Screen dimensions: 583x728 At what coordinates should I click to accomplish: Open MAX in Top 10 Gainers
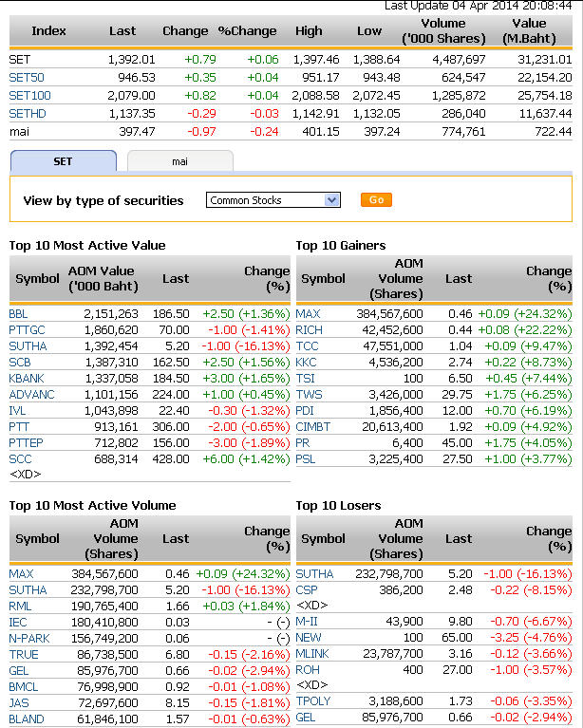point(308,313)
